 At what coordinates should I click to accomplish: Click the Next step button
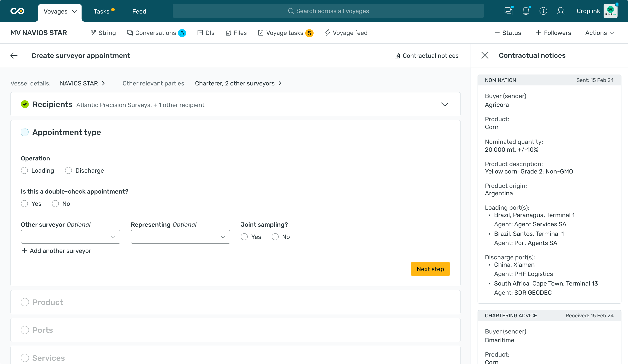pyautogui.click(x=430, y=269)
